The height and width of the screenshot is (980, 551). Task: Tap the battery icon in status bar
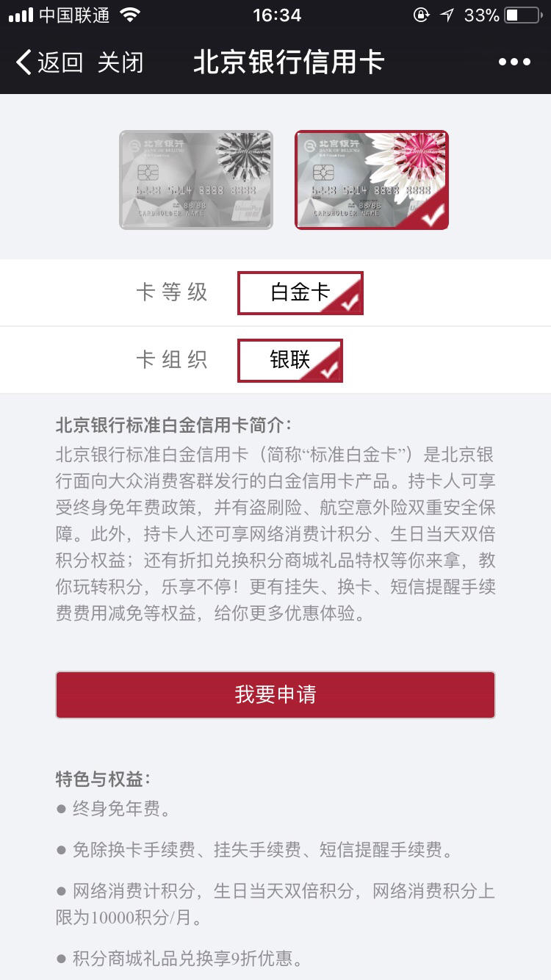coord(522,15)
